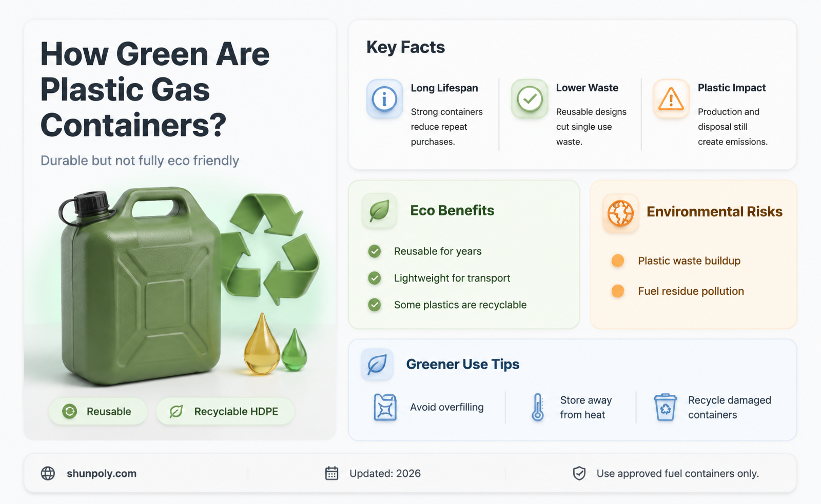Click the title 'How Green Are Plastic Gas Containers?'
The image size is (821, 504).
pyautogui.click(x=155, y=89)
